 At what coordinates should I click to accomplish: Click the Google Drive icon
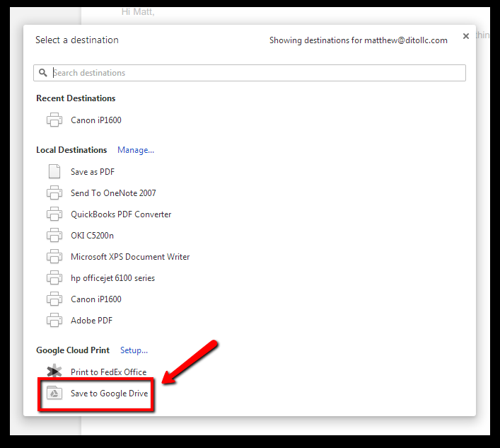pos(54,393)
